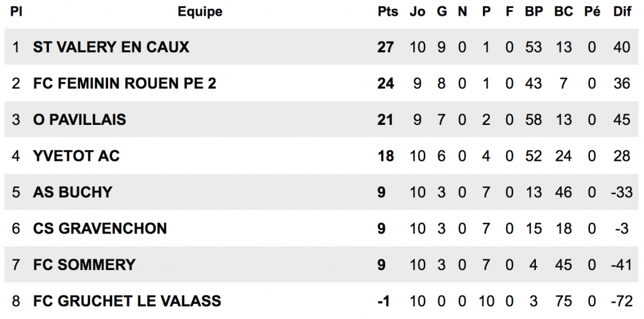644x319 pixels.
Task: Select the Dif column header
Action: 622,12
